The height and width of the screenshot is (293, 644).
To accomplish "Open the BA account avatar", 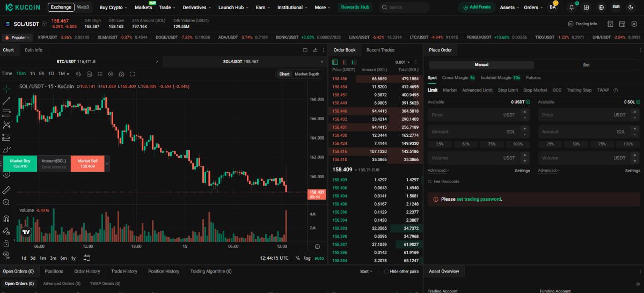I will pos(553,8).
